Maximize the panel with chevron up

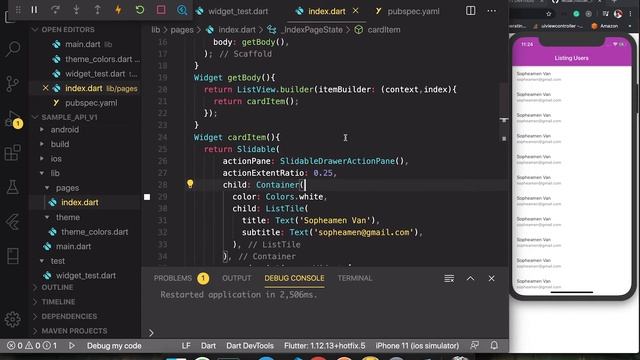[x=470, y=278]
